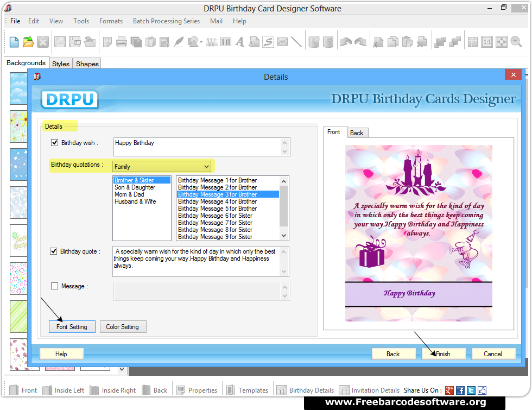
Task: Open the Birthday quotations Family dropdown
Action: coord(162,166)
